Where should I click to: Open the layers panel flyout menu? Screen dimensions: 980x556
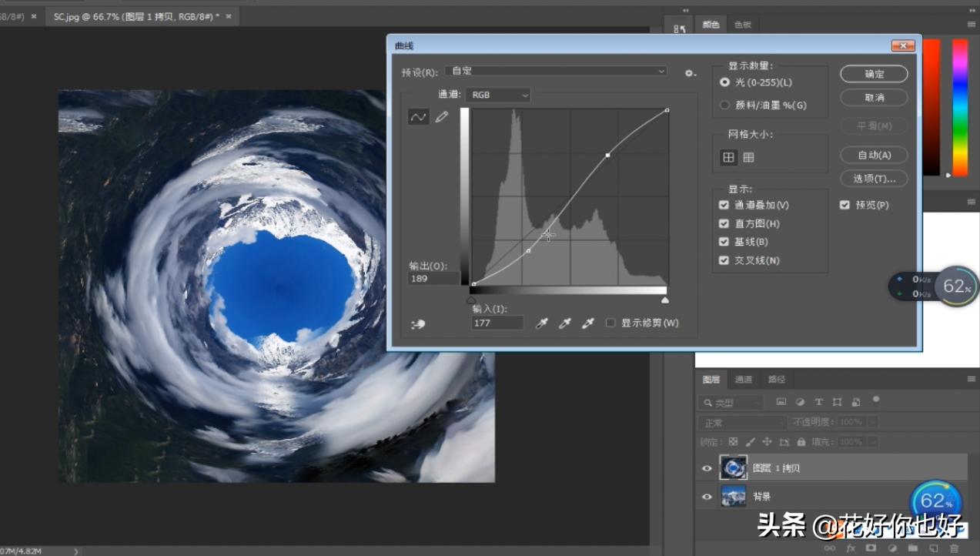coord(971,379)
